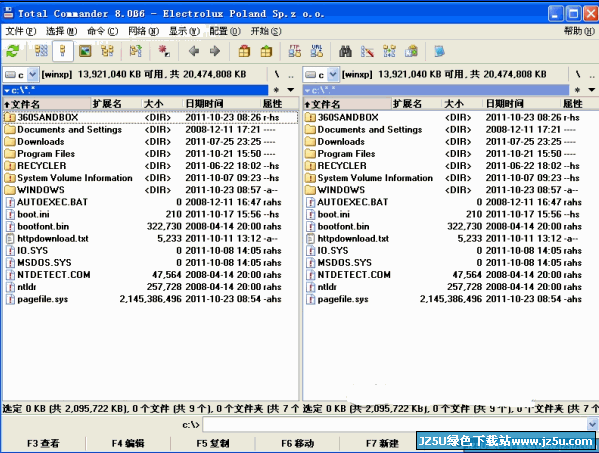Open the right panel drive c dropdown

pos(333,74)
